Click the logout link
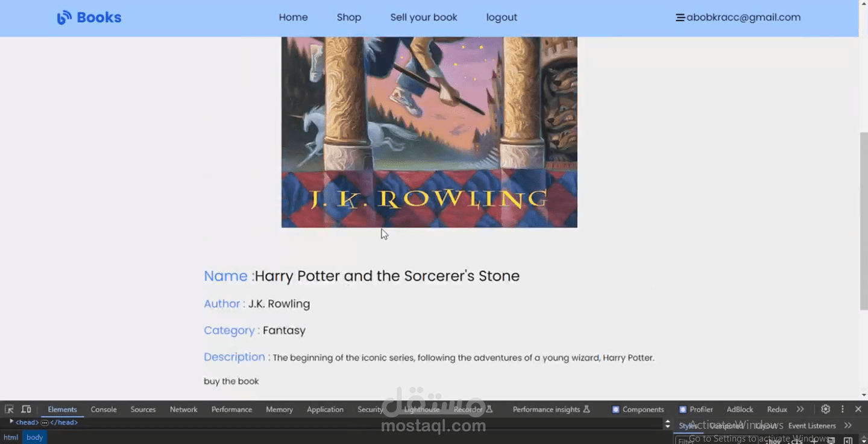868x444 pixels. click(502, 17)
